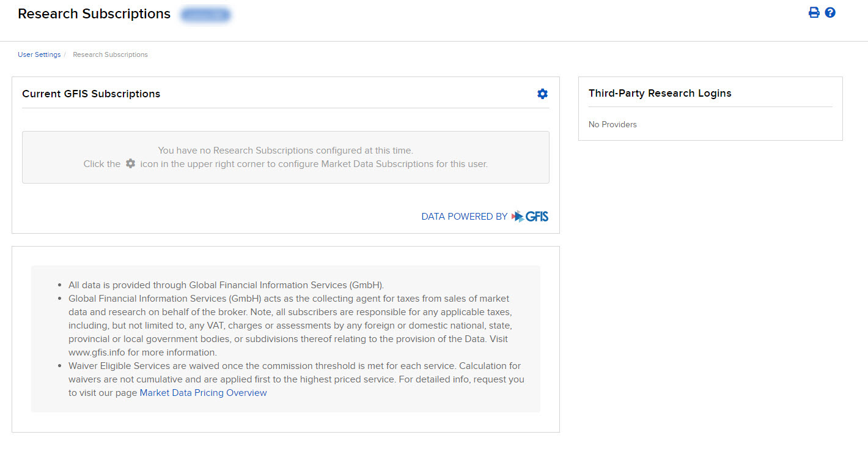Open Market Data Subscriptions configuration via gear
The height and width of the screenshot is (462, 868).
542,94
